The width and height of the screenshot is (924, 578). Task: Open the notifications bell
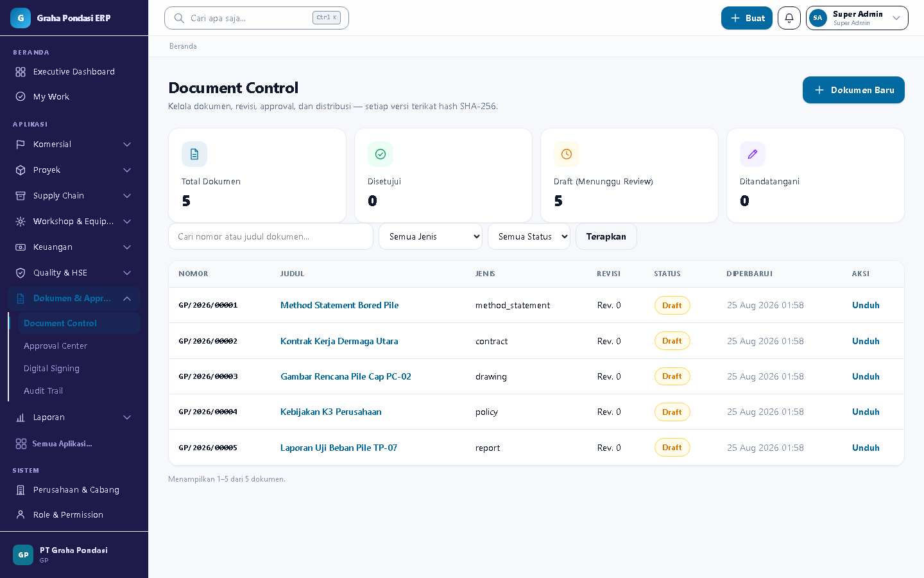[x=789, y=18]
